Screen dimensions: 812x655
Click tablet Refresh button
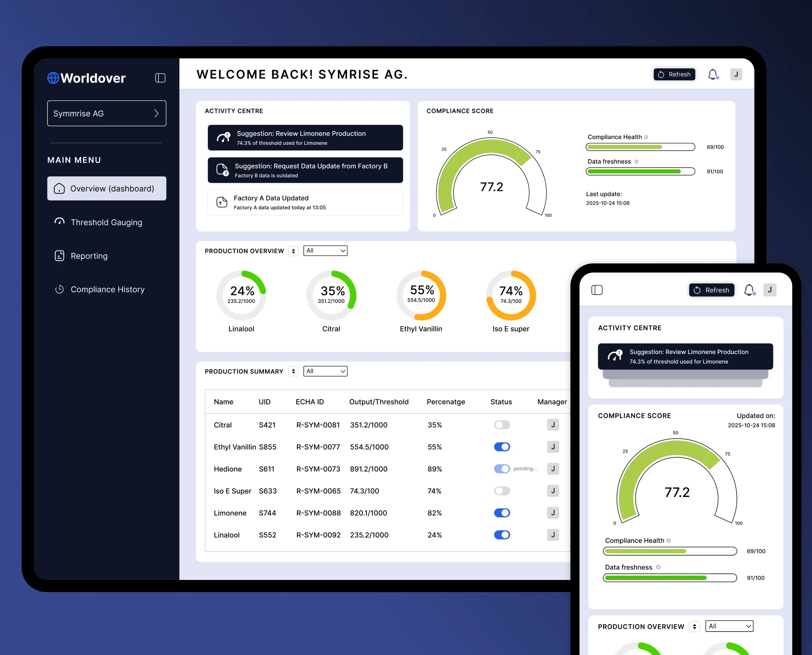click(x=674, y=75)
